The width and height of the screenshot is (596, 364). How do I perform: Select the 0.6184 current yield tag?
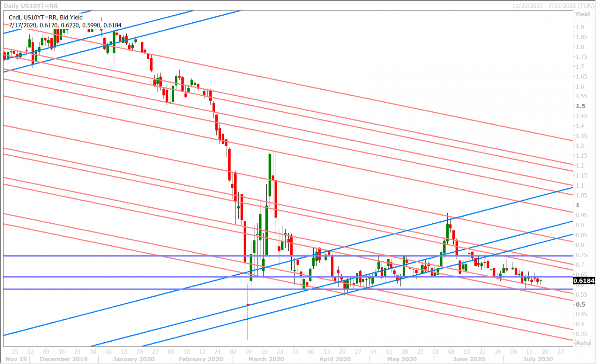coord(584,281)
